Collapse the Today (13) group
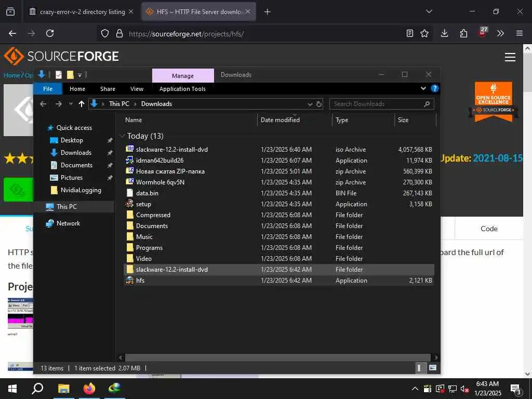 (x=123, y=136)
